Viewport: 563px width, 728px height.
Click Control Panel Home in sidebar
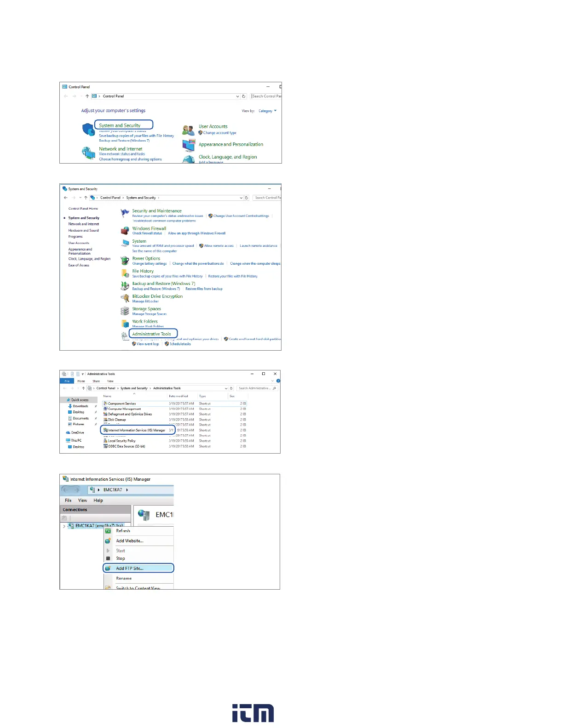coord(83,209)
